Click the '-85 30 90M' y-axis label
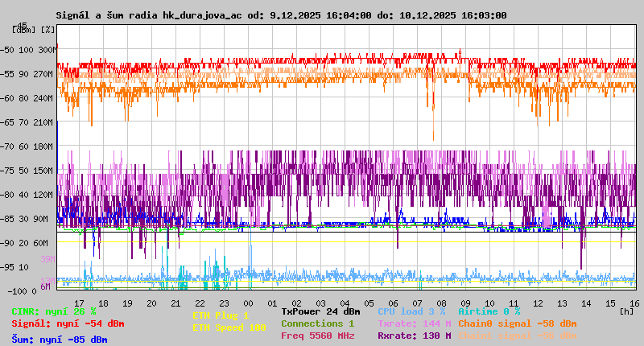The height and width of the screenshot is (346, 644). point(25,219)
